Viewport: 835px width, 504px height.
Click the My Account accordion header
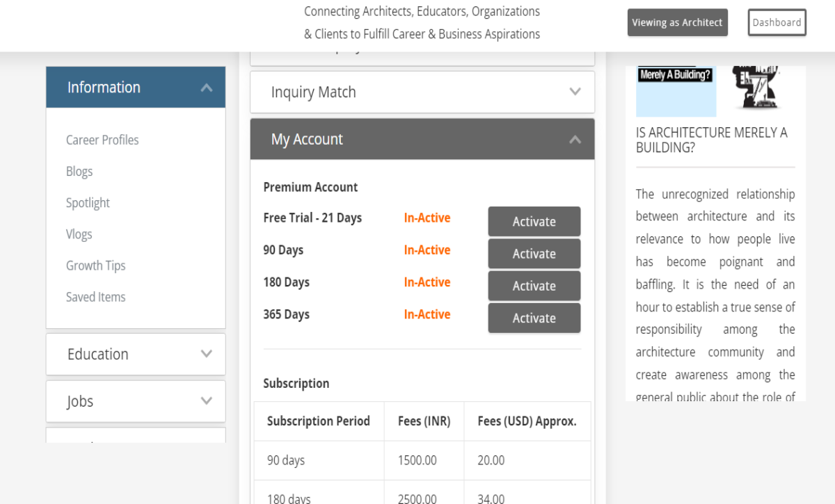pos(422,139)
